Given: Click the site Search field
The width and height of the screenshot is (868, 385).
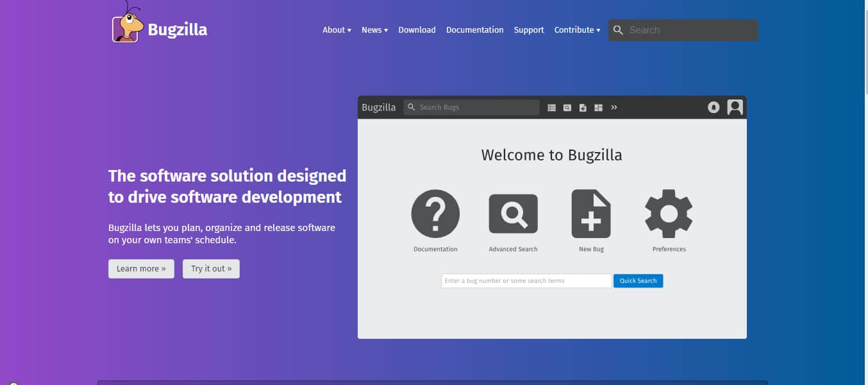Looking at the screenshot, I should 683,30.
